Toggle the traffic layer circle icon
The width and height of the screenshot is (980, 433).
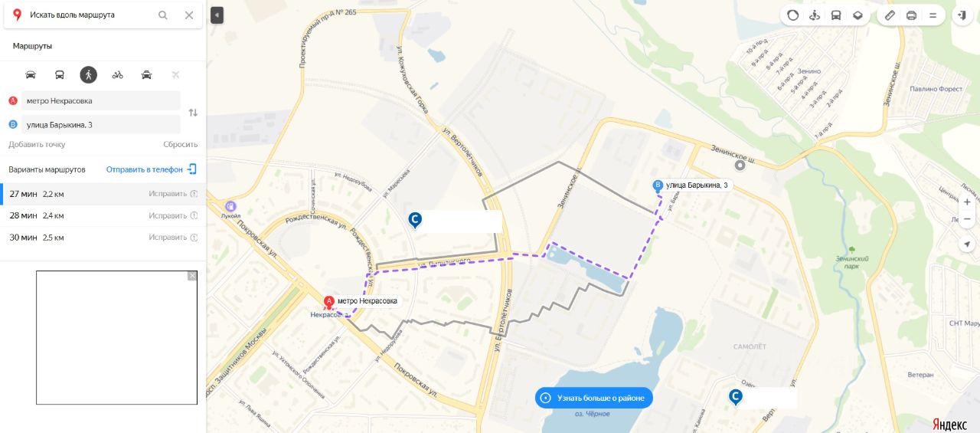tap(793, 15)
